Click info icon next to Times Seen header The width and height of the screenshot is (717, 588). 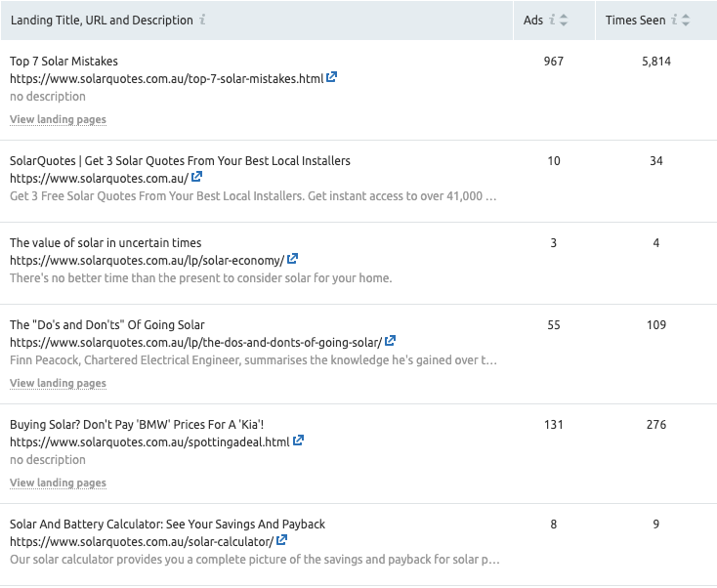pos(674,20)
